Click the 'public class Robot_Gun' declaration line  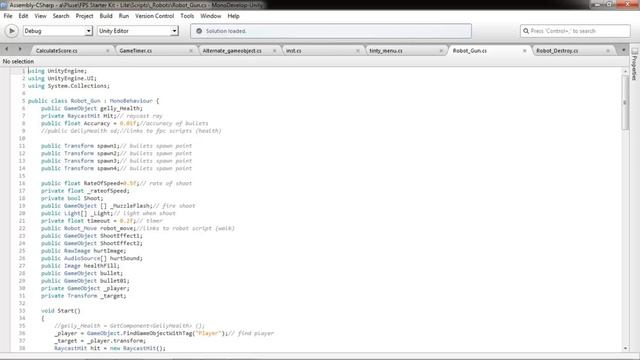[x=93, y=101]
